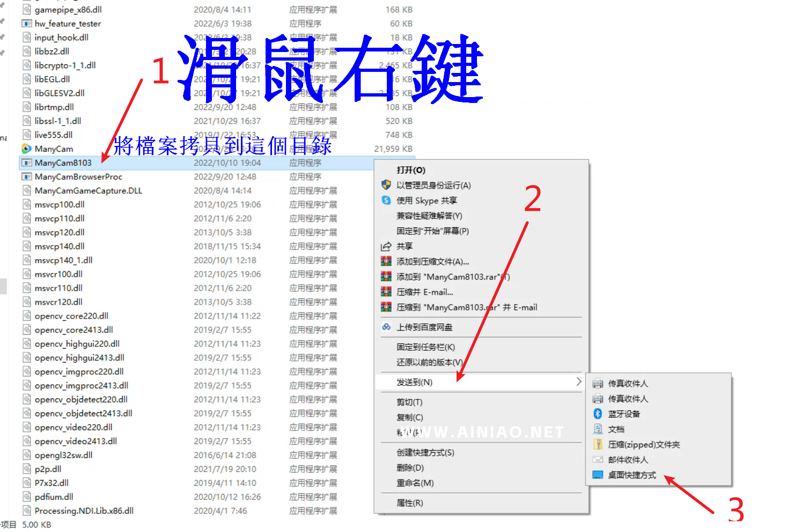Select file libcrypto-1_1.dll

coord(65,65)
